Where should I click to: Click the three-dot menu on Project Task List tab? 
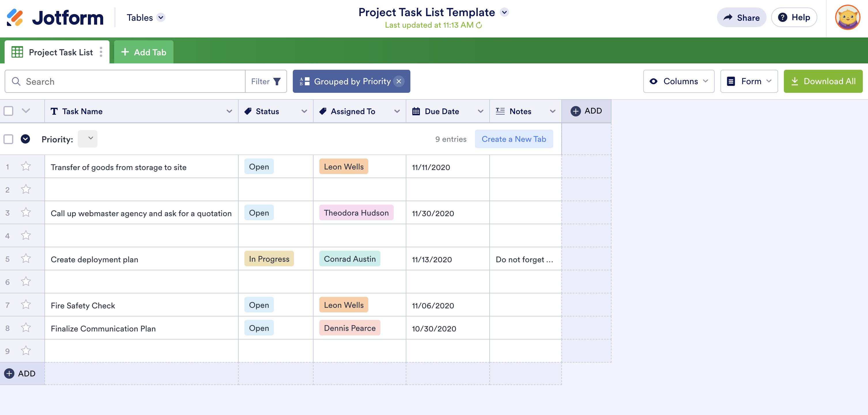(x=101, y=52)
